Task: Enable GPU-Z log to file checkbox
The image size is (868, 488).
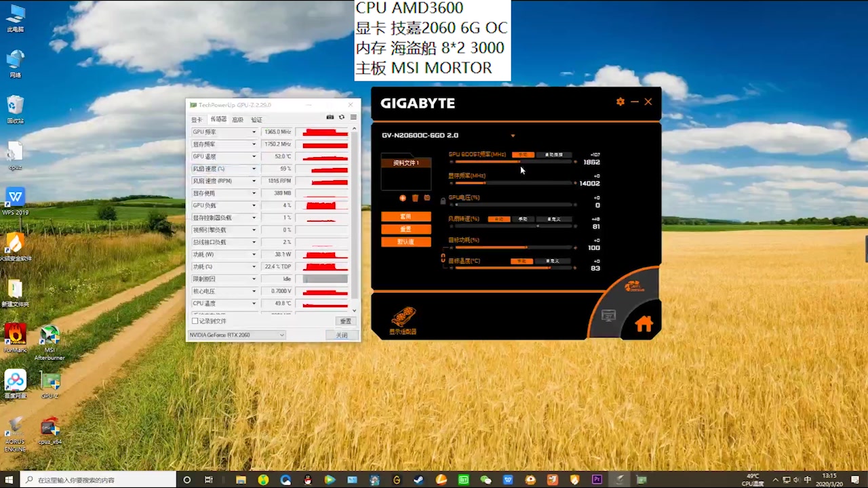Action: [x=195, y=321]
